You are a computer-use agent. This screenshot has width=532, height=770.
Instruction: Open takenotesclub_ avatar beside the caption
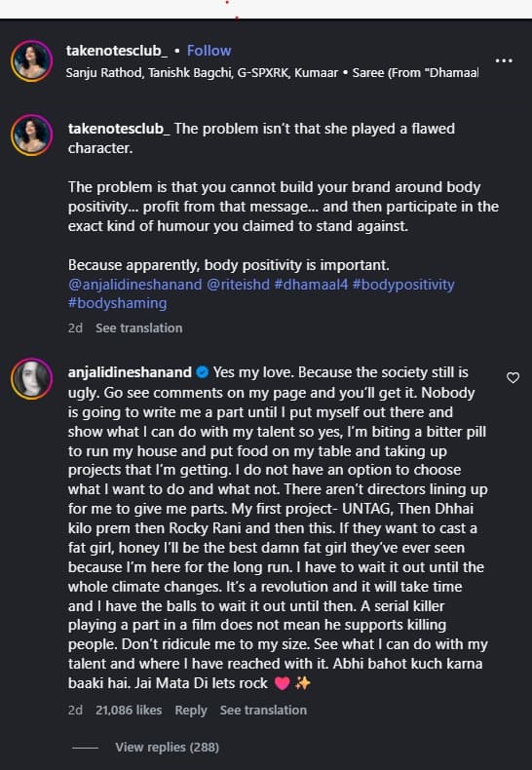[x=31, y=135]
